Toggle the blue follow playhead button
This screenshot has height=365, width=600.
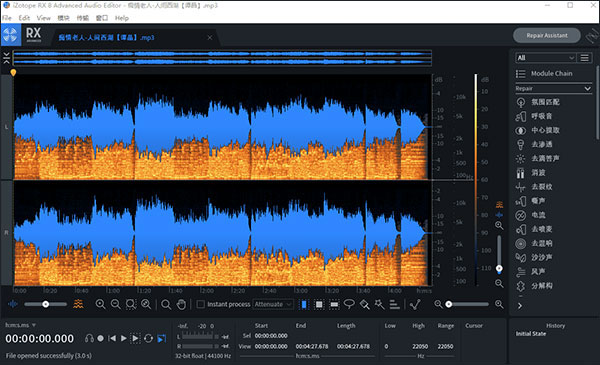(162, 338)
